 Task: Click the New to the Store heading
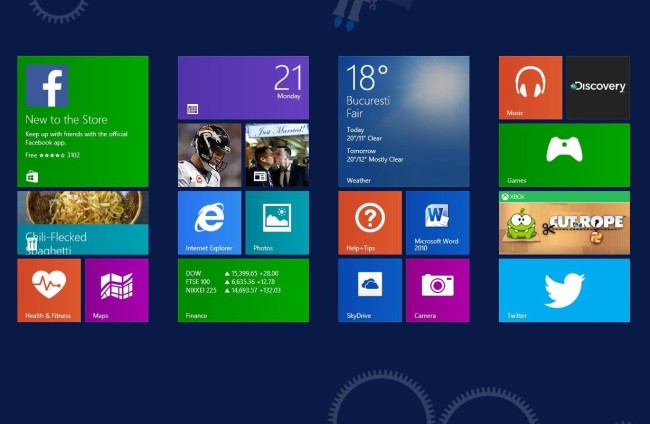pyautogui.click(x=66, y=120)
